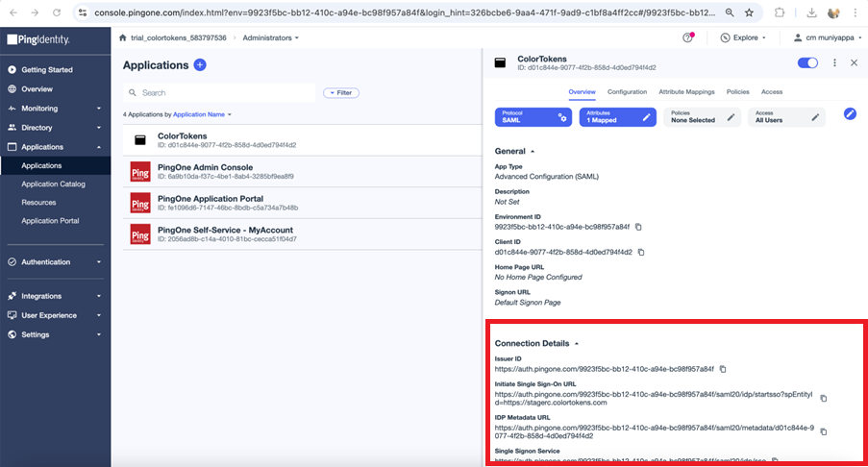The width and height of the screenshot is (868, 467).
Task: Copy the Client ID value
Action: point(641,252)
